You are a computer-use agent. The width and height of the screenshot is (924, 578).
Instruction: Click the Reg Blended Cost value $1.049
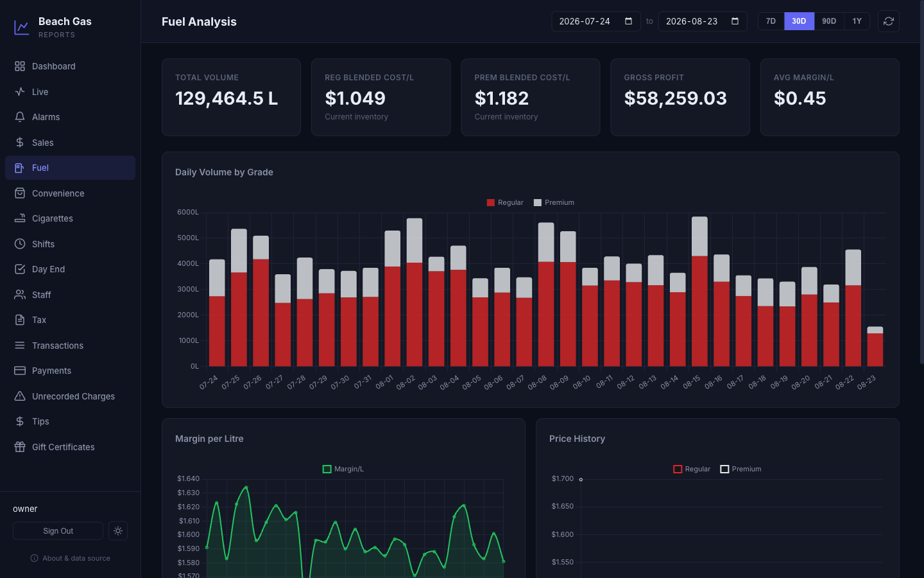[x=355, y=98]
